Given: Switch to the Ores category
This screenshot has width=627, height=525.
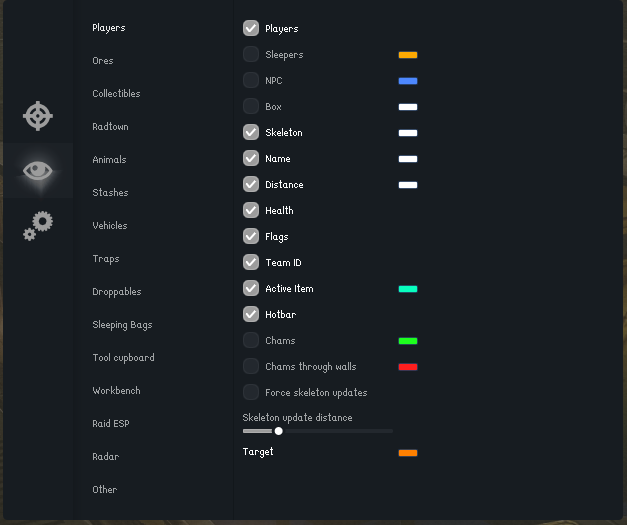Looking at the screenshot, I should (103, 61).
